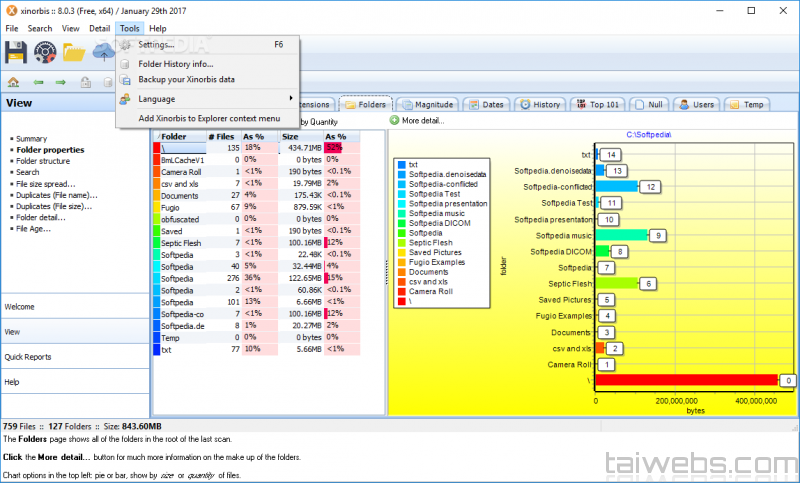Choose Add Xinorbis to Explorer context menu

pyautogui.click(x=209, y=119)
